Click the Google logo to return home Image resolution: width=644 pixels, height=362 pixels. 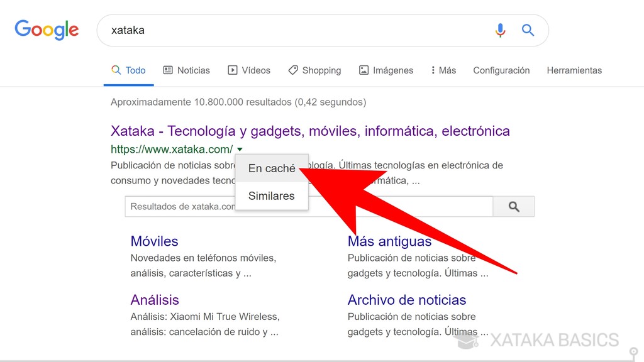click(x=46, y=30)
